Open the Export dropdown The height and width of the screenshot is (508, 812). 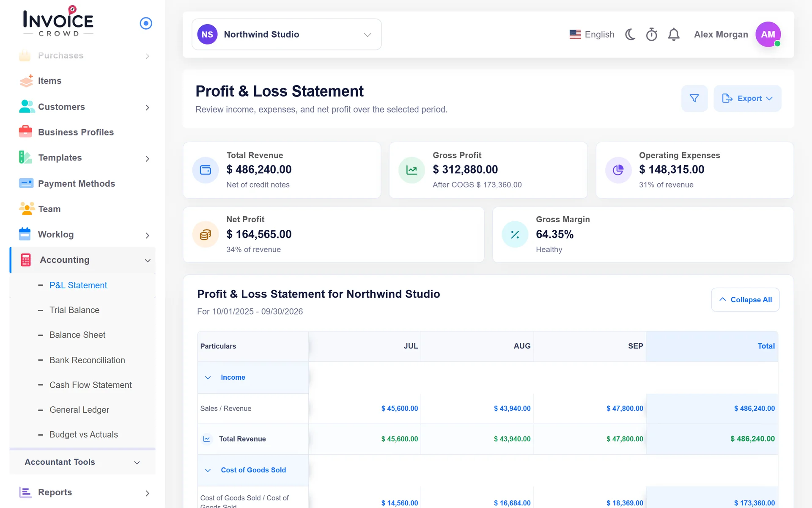click(747, 98)
